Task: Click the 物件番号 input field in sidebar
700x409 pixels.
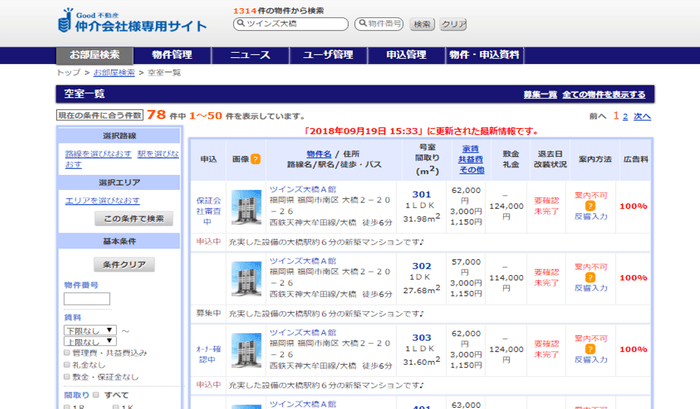Action: click(87, 298)
